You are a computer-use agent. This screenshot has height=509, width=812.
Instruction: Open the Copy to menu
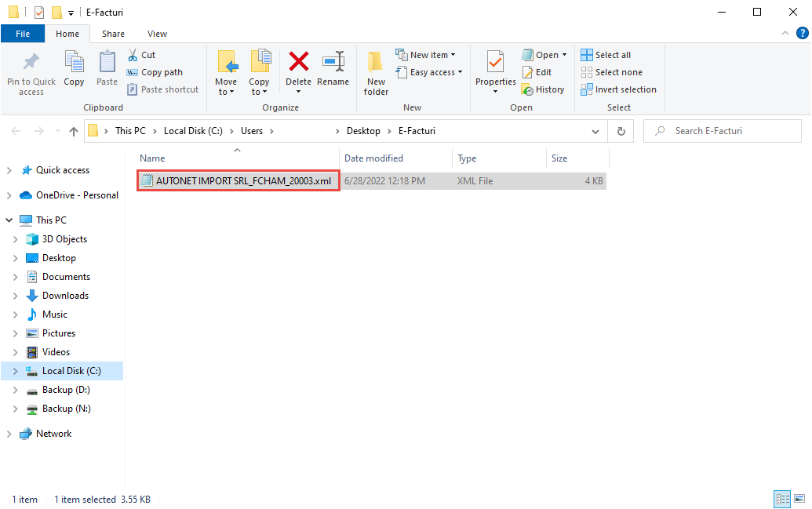tap(259, 73)
